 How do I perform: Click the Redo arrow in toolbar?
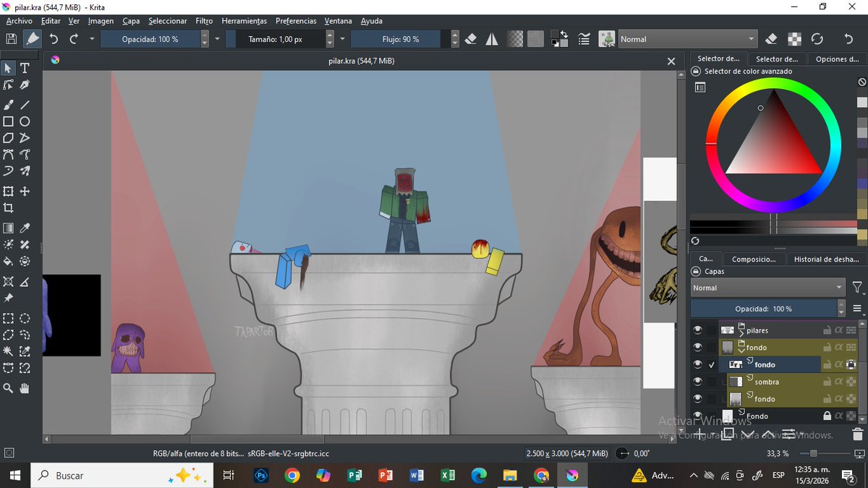tap(74, 39)
